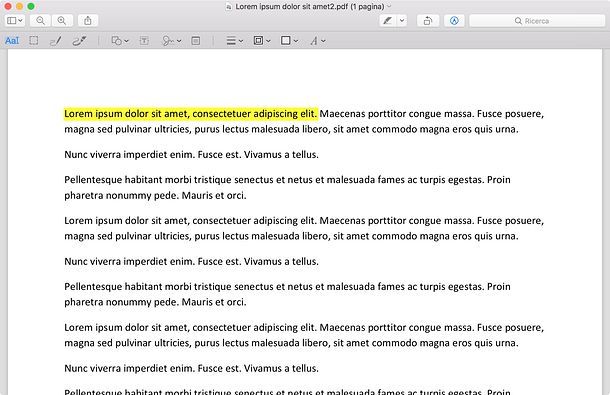Open the Signature dropdown
The width and height of the screenshot is (610, 395).
click(x=172, y=40)
